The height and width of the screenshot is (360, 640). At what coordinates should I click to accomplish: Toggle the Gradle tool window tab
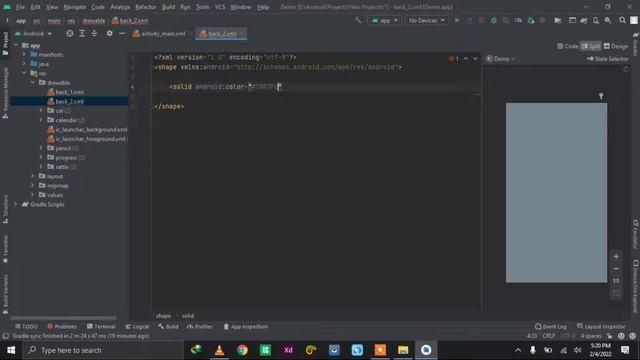(x=636, y=44)
